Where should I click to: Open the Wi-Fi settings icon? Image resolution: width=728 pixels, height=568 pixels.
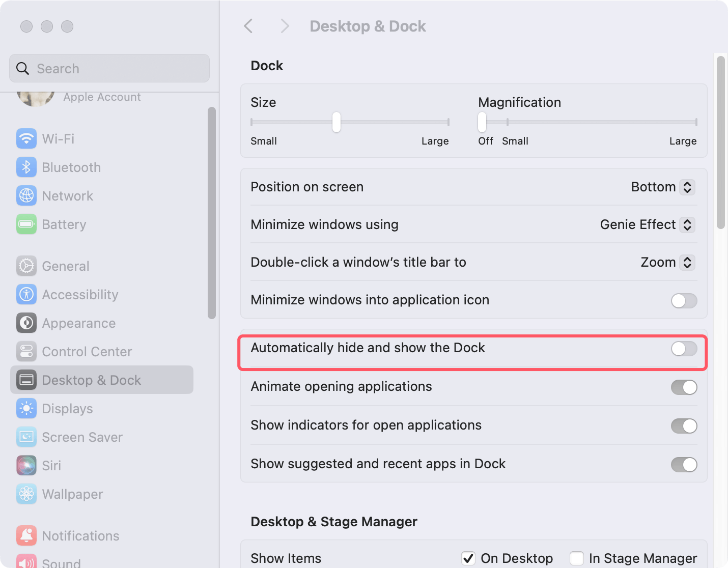click(x=26, y=138)
